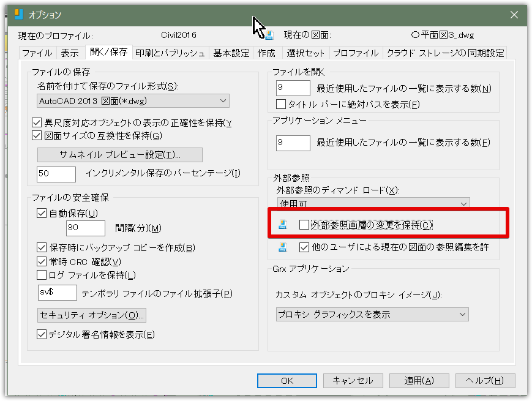The image size is (532, 401).
Task: Open the 作成 tab
Action: pyautogui.click(x=267, y=53)
